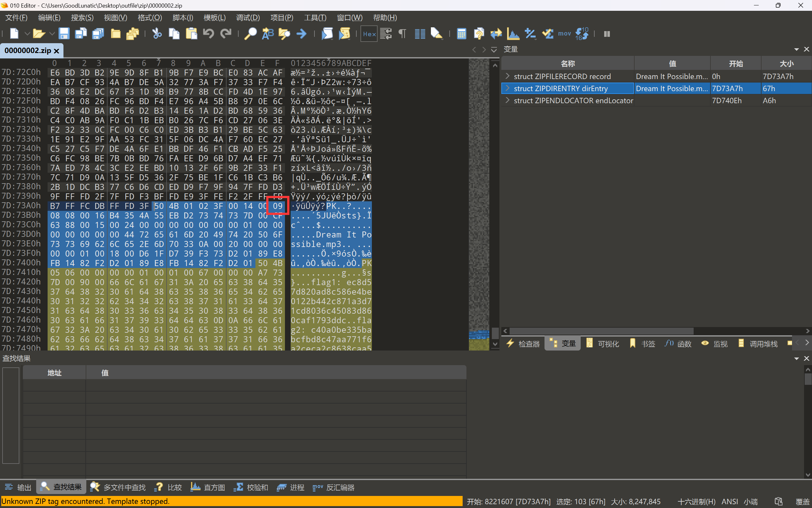This screenshot has width=812, height=508.
Task: Toggle the whitespace pilcrow icon
Action: pyautogui.click(x=402, y=34)
